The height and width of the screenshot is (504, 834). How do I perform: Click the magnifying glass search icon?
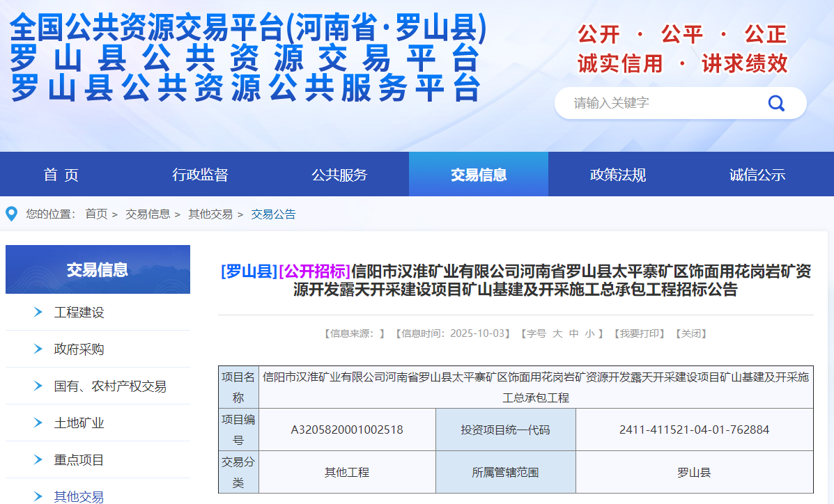(x=776, y=104)
